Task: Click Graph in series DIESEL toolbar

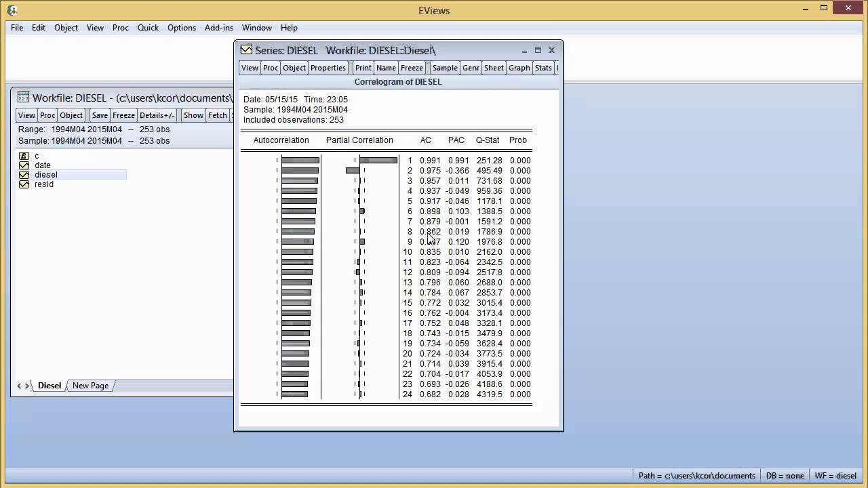Action: pos(519,68)
